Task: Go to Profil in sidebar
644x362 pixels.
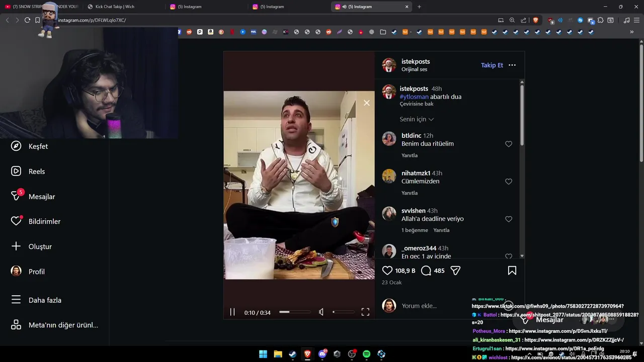Action: point(28,271)
